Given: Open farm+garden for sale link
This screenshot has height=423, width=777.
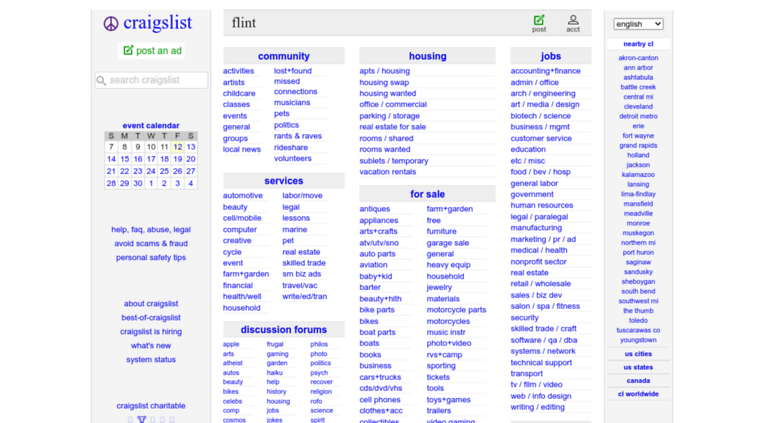Looking at the screenshot, I should point(449,209).
